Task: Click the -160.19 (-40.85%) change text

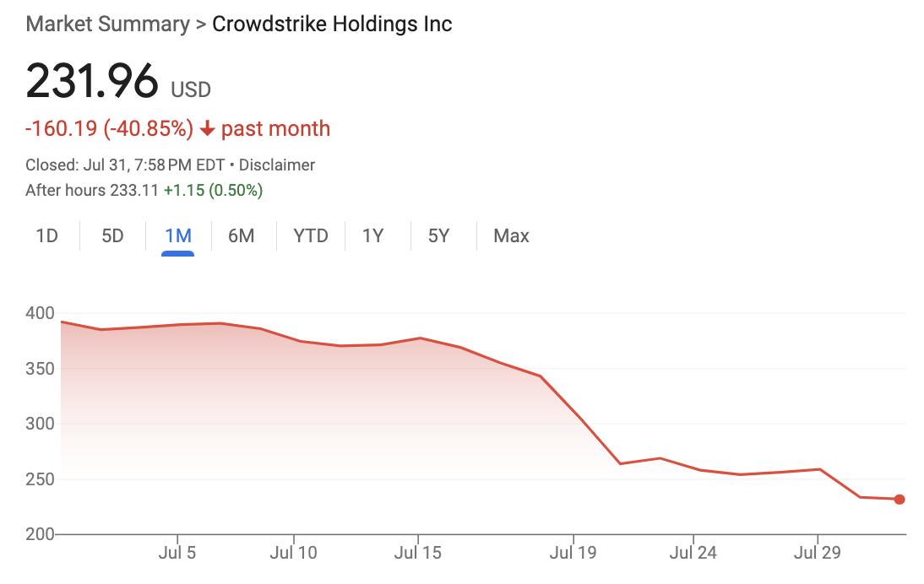Action: click(109, 129)
